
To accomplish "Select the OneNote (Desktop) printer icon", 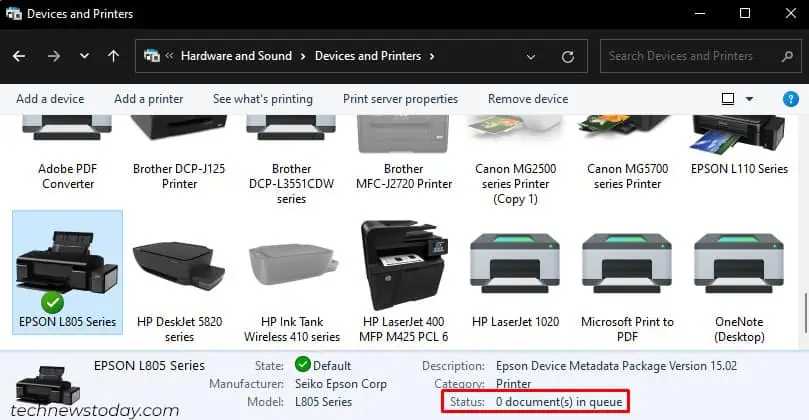I will click(739, 263).
